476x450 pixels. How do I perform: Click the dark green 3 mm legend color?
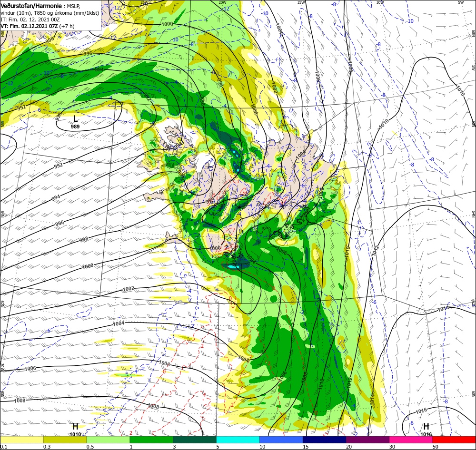tap(195, 440)
